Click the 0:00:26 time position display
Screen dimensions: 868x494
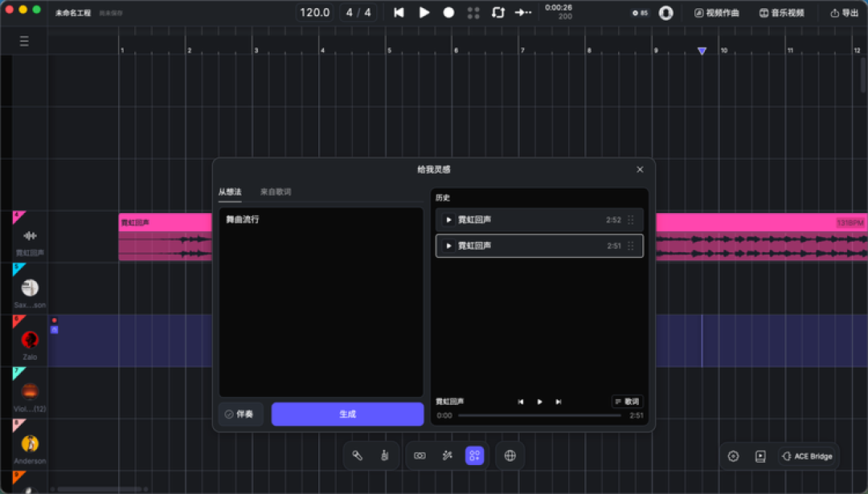pos(559,8)
